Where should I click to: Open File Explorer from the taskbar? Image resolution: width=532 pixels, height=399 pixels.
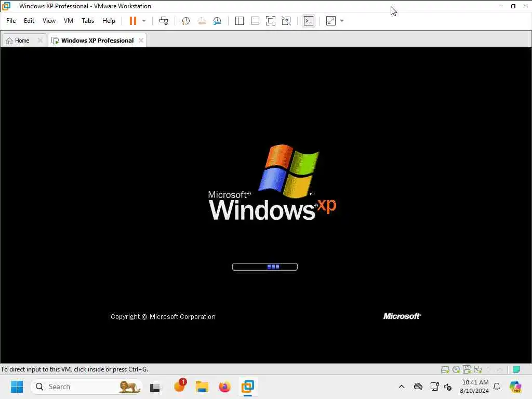tap(202, 387)
